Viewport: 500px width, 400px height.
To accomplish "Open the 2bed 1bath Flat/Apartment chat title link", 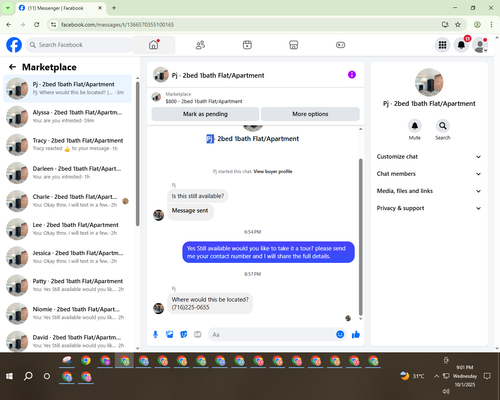I will 218,75.
